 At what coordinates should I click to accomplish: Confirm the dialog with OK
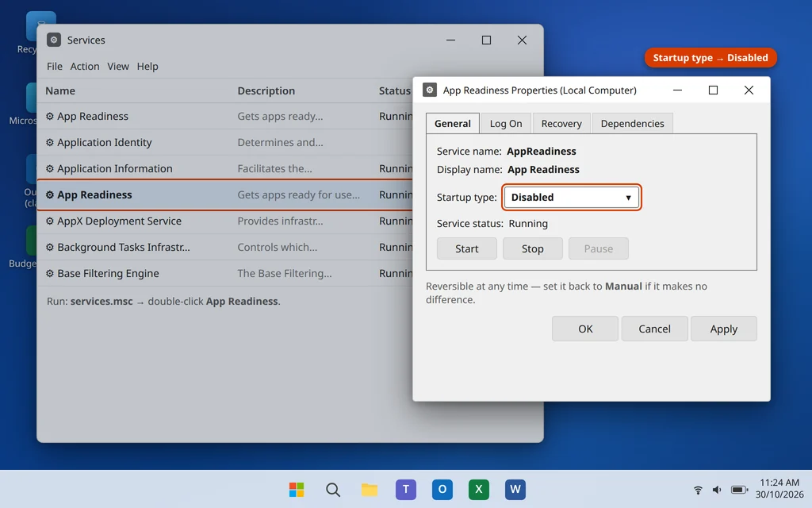point(585,329)
